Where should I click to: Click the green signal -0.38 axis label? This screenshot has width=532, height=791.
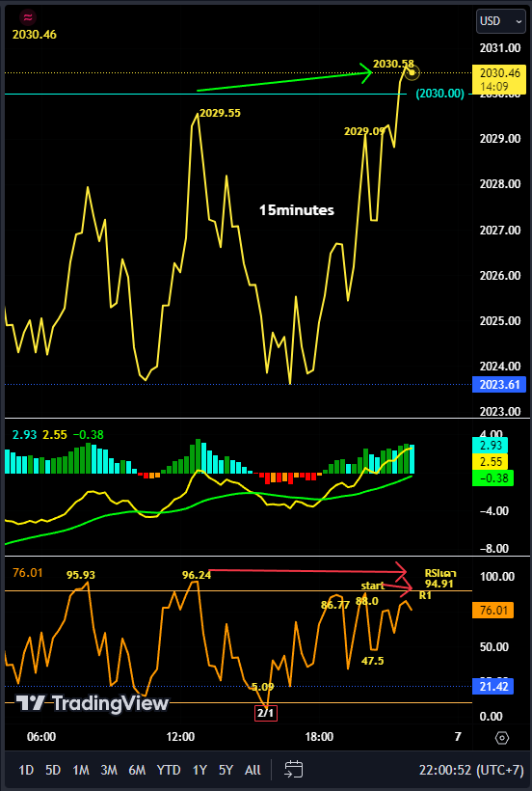[492, 477]
